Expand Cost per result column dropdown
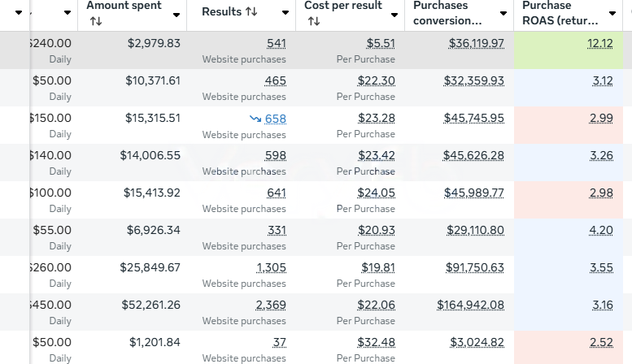 tap(394, 13)
